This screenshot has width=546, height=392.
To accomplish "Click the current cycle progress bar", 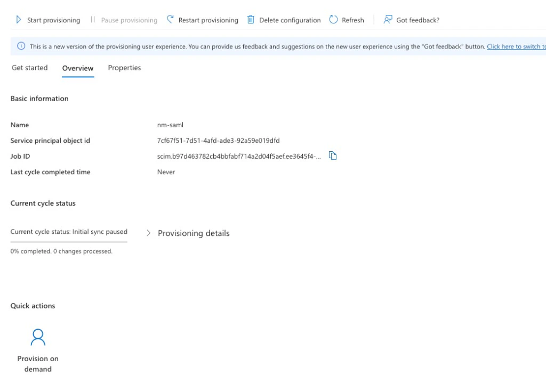I will [x=69, y=241].
